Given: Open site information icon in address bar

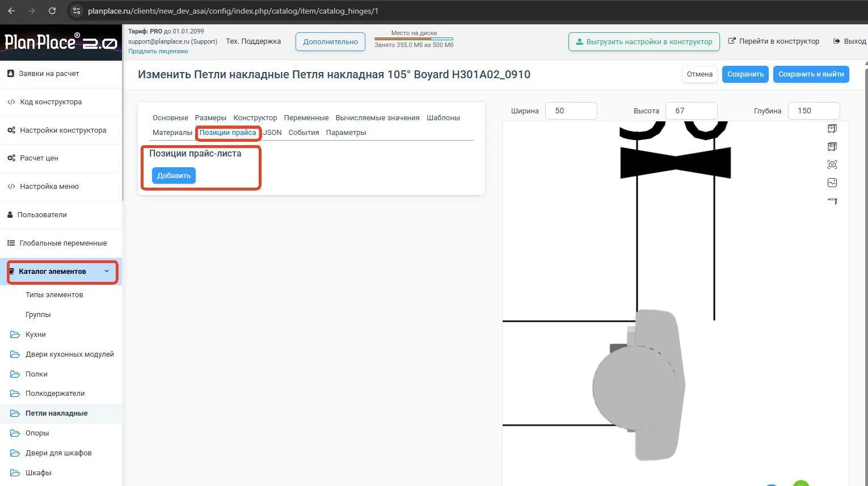Looking at the screenshot, I should (x=77, y=11).
